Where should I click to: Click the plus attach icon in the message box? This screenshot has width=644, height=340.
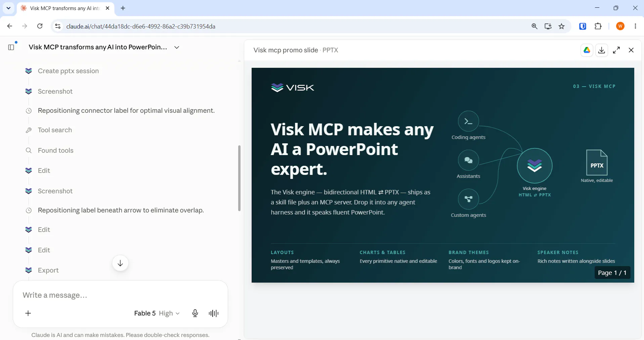point(28,313)
